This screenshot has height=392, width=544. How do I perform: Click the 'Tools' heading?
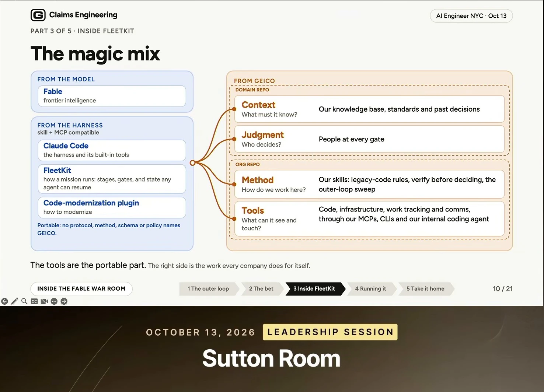[x=253, y=211]
